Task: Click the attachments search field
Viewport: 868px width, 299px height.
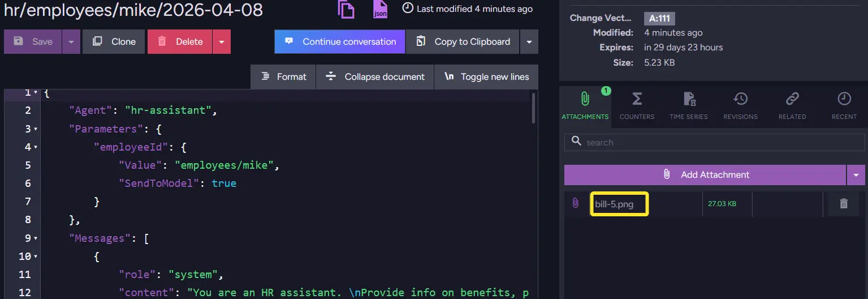Action: [718, 143]
